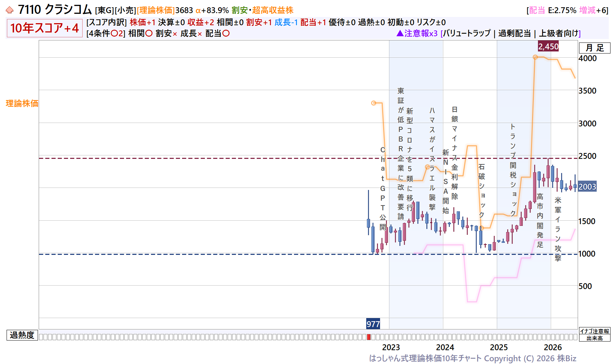Screen dimensions: 615x364
Task: Click the 新NISA開始 event annotation
Action: (446, 182)
